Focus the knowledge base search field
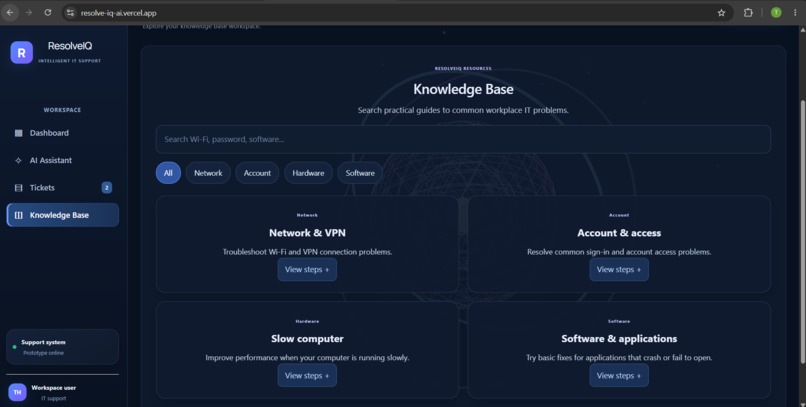Image resolution: width=806 pixels, height=407 pixels. (463, 139)
